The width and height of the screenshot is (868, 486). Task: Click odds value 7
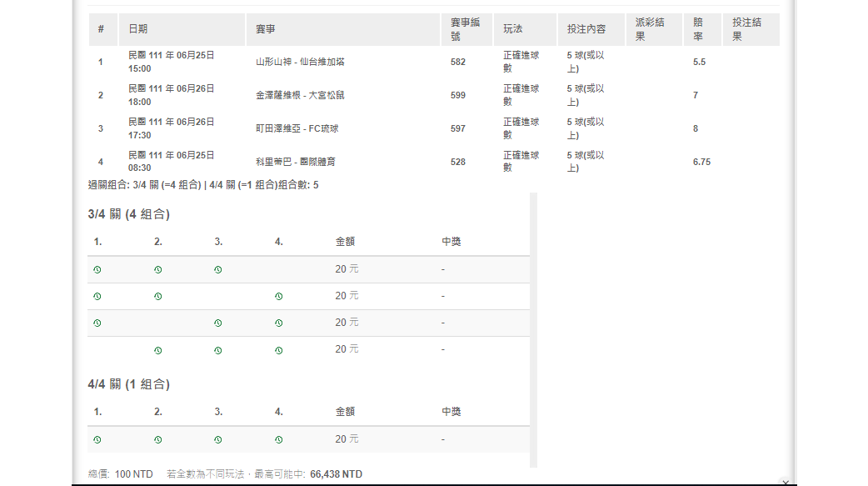tap(696, 95)
